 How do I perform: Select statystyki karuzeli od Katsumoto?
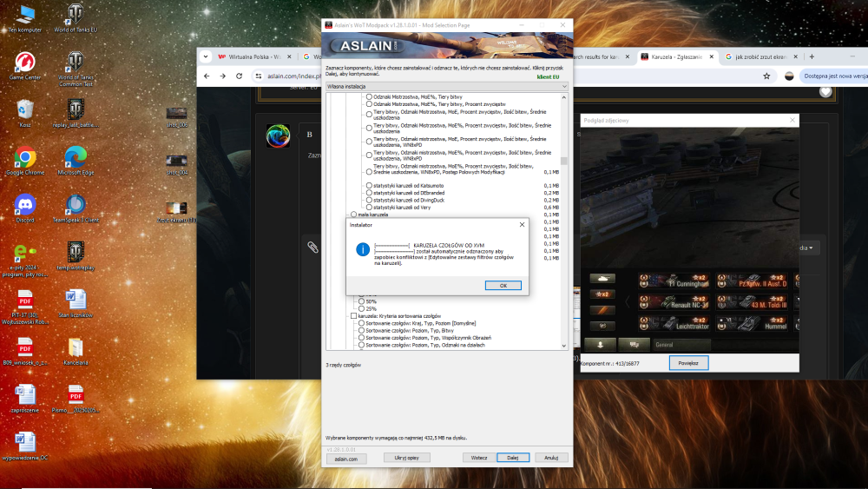369,186
